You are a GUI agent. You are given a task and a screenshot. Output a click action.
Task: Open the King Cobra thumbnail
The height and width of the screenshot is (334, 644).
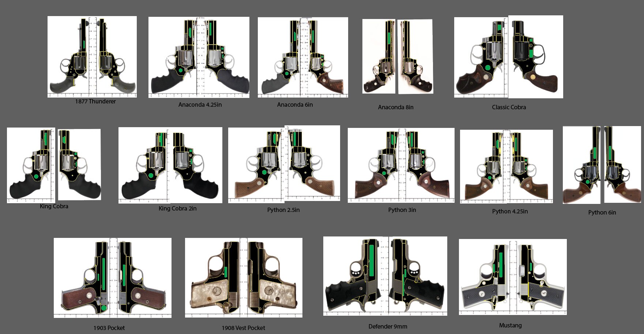click(x=53, y=164)
